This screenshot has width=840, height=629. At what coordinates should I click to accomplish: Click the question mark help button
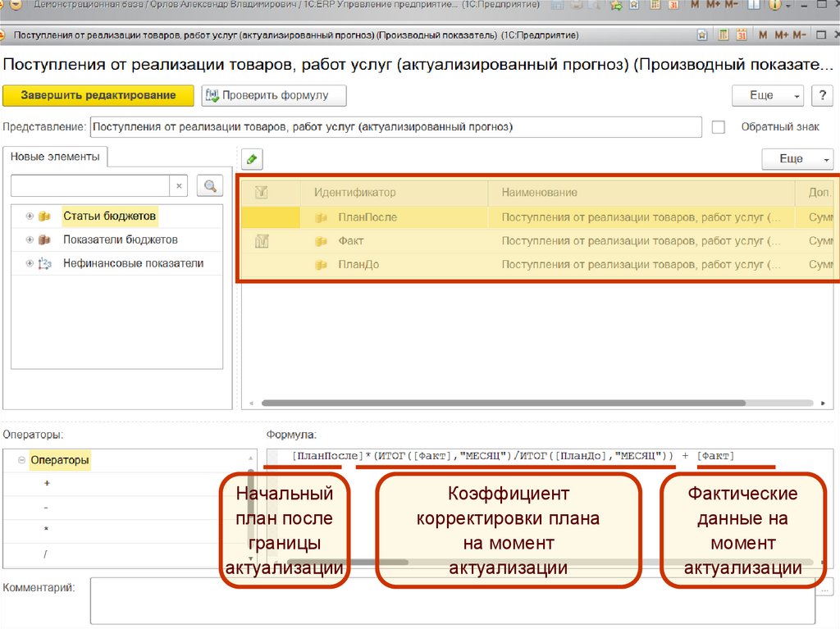coord(821,95)
